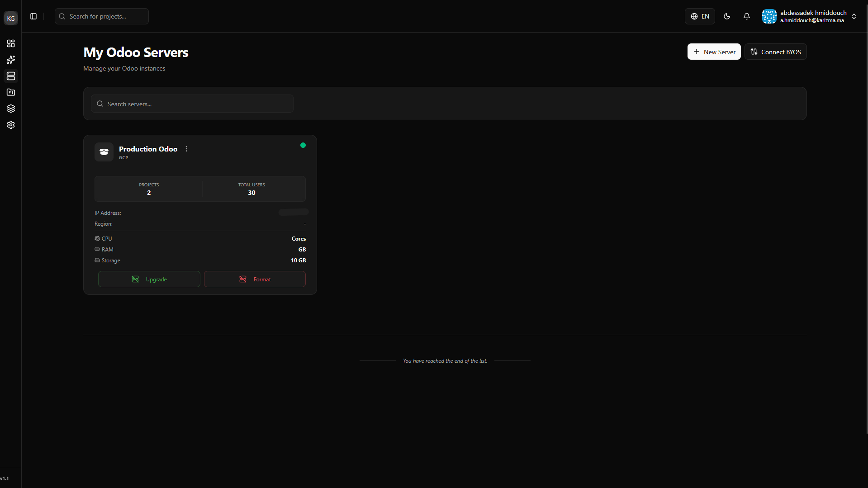The height and width of the screenshot is (488, 868).
Task: Focus the Search servers field
Action: coord(192,104)
